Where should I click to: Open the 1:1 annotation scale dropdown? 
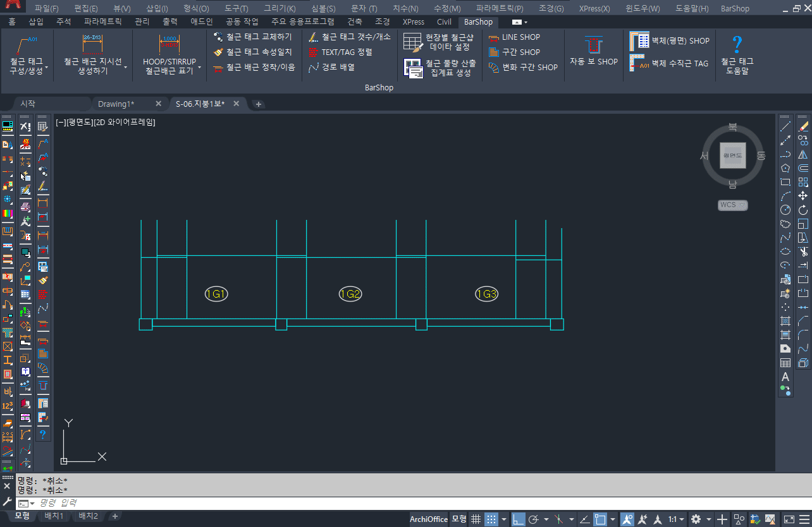pyautogui.click(x=676, y=519)
